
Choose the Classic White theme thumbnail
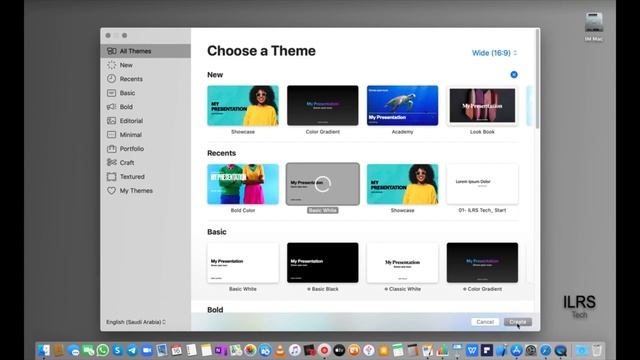(402, 262)
